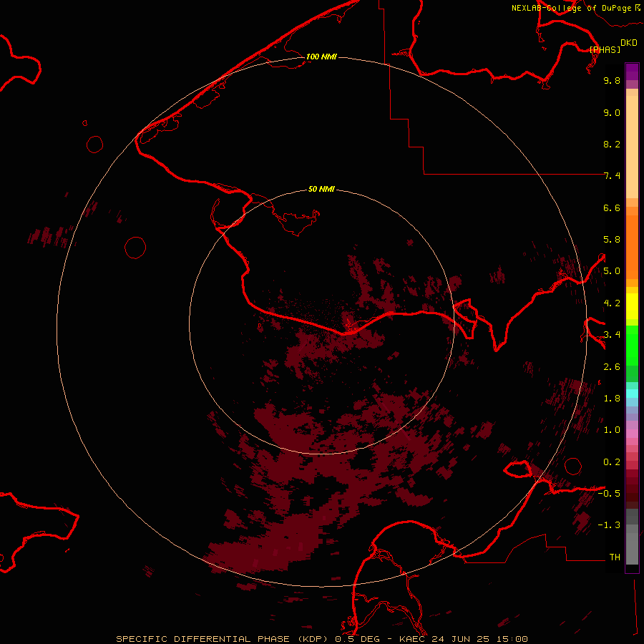Screen dimensions: 644x644
Task: Click the 0.2 value on the color scale
Action: click(612, 462)
